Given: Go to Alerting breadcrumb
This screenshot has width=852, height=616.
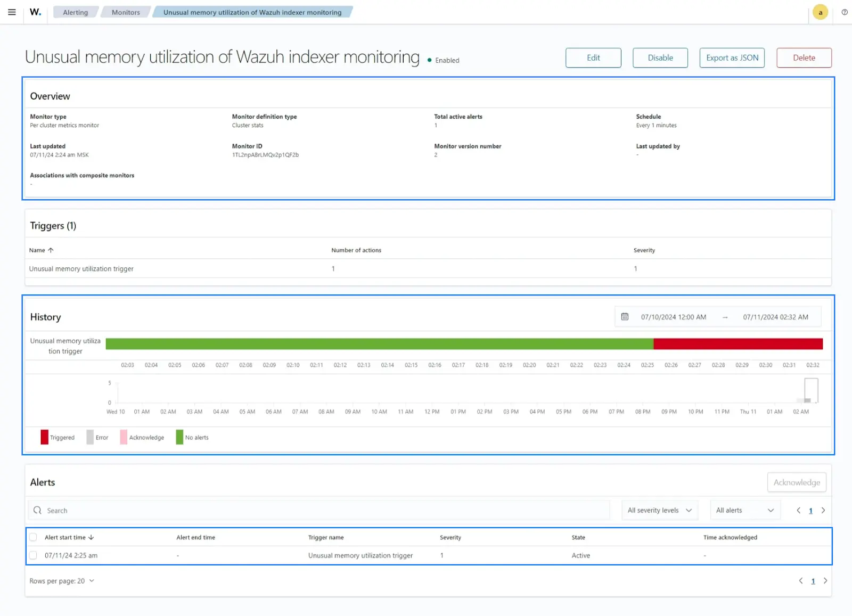Looking at the screenshot, I should (75, 12).
